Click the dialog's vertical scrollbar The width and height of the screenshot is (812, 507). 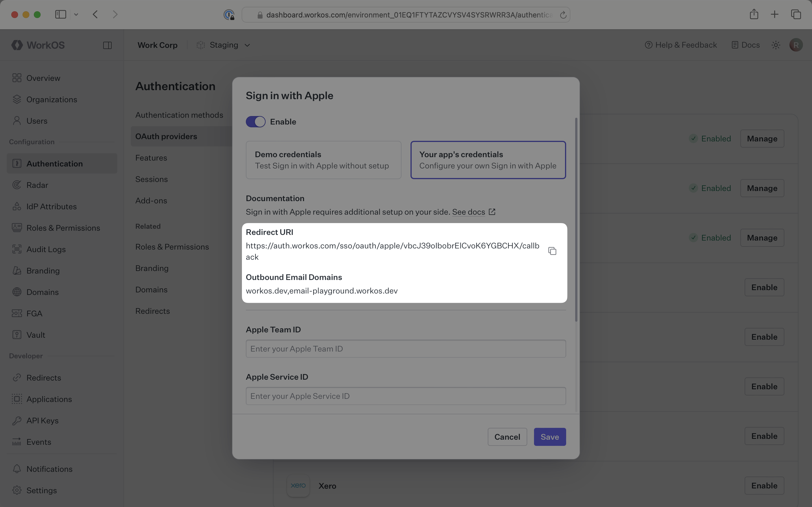pyautogui.click(x=576, y=220)
